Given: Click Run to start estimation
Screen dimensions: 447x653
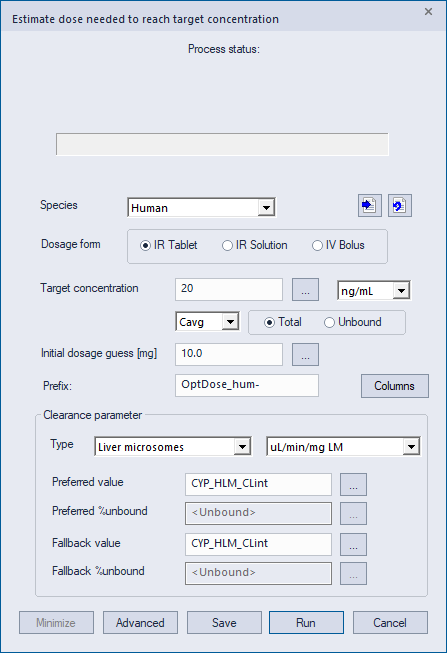Looking at the screenshot, I should 306,623.
